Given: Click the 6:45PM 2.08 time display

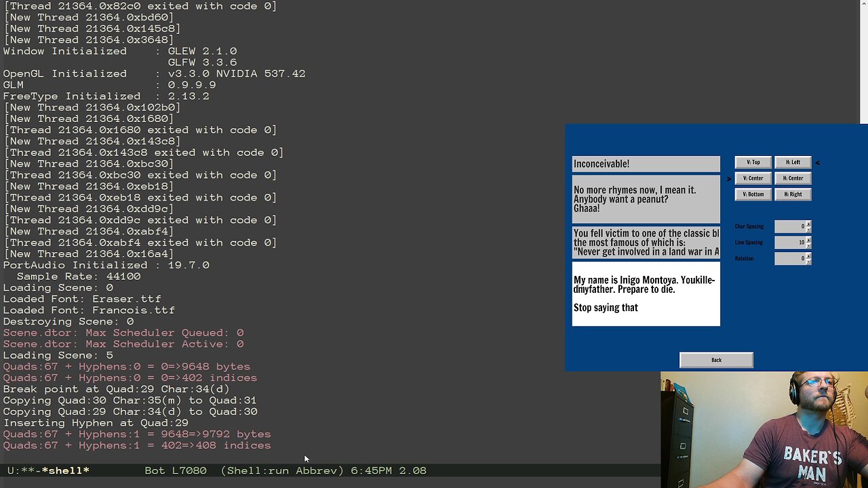Looking at the screenshot, I should pos(389,470).
